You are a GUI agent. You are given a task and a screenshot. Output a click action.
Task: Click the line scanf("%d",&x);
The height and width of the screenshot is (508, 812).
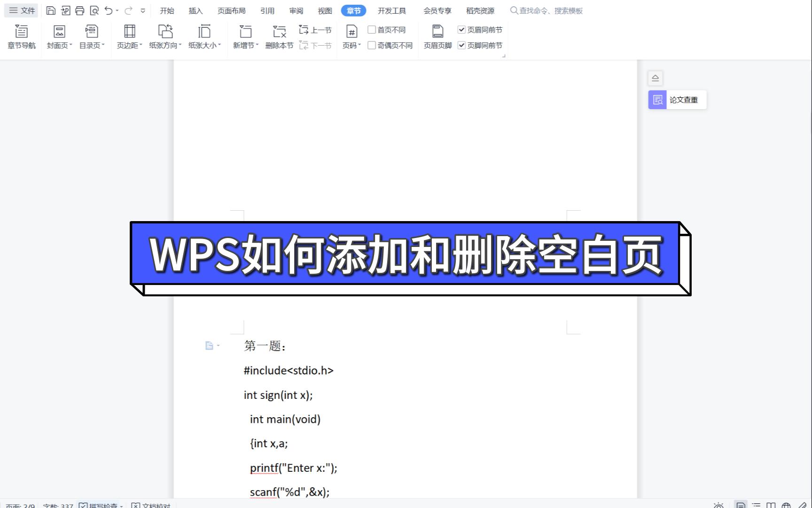point(289,492)
